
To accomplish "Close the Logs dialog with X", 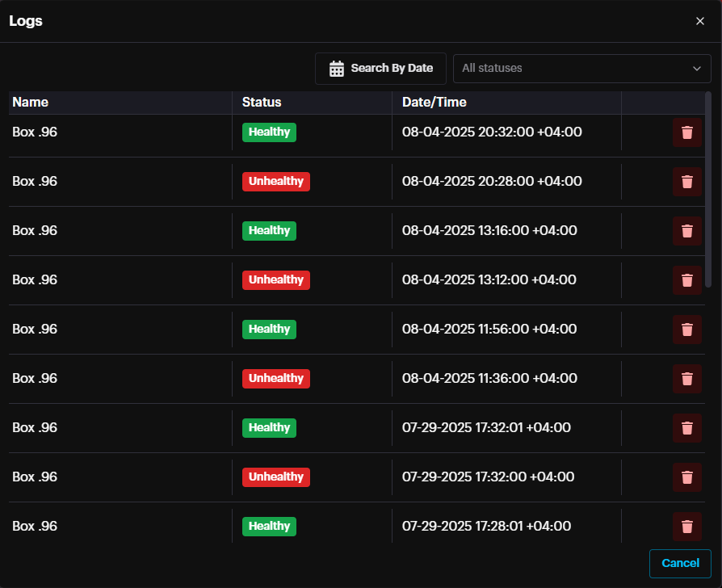I will coord(700,21).
